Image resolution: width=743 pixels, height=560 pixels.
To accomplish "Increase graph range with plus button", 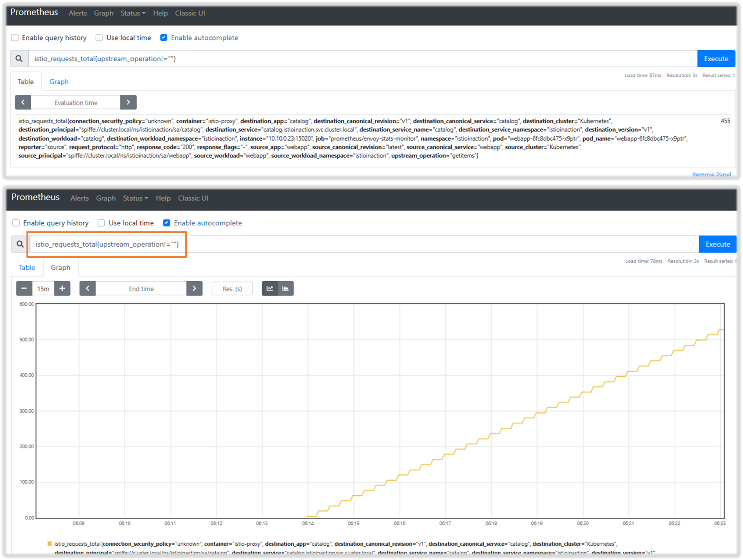I will (x=62, y=289).
